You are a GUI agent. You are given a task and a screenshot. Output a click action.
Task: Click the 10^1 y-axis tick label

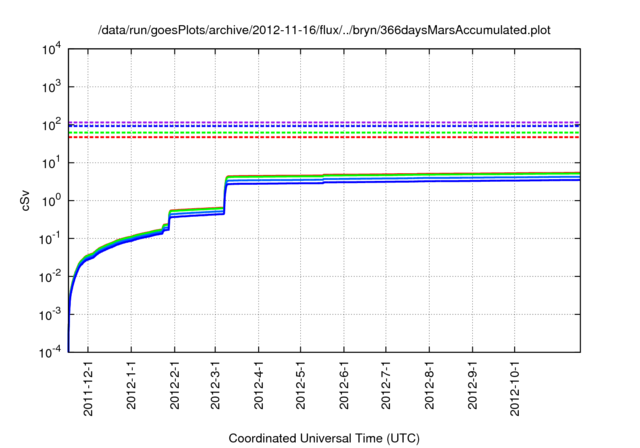click(x=52, y=162)
